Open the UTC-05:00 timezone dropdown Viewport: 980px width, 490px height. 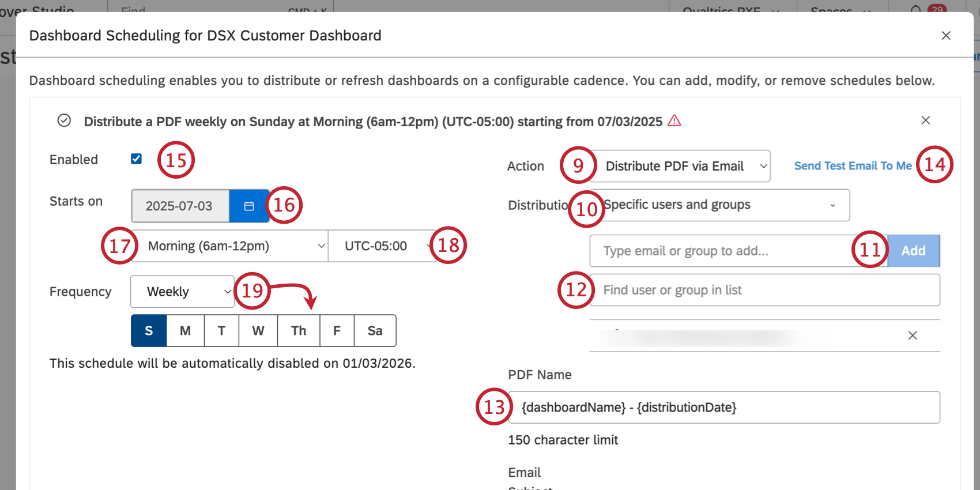383,246
